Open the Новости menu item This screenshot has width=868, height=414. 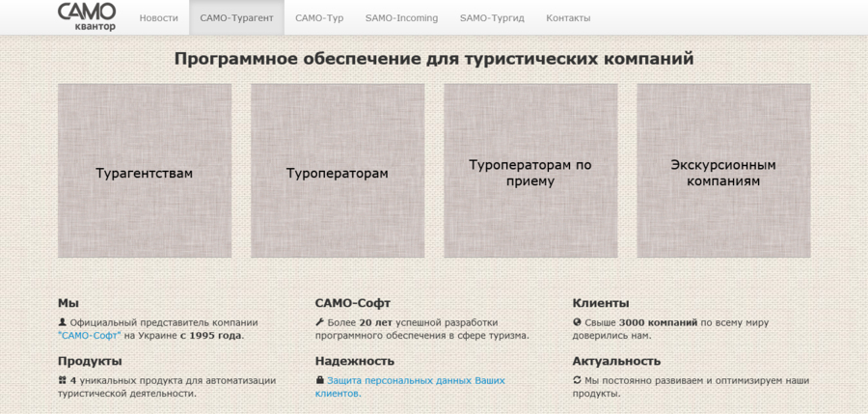coord(159,17)
